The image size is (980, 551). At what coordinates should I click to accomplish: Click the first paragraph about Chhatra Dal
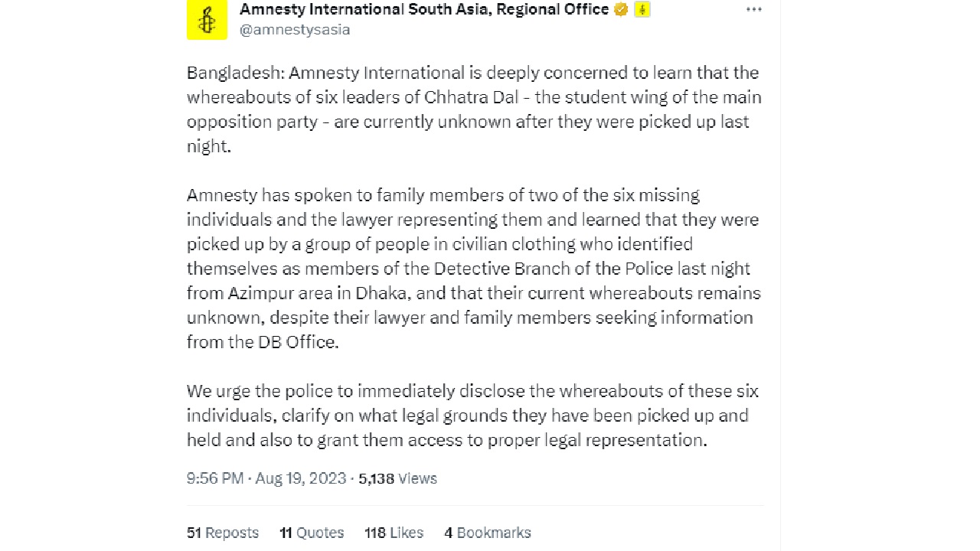[x=474, y=109]
